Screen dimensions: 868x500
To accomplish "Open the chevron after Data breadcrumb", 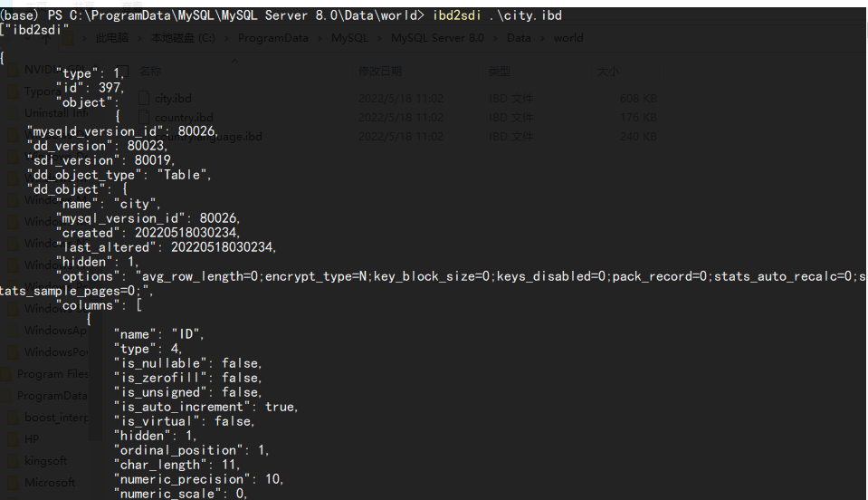I will coord(541,38).
